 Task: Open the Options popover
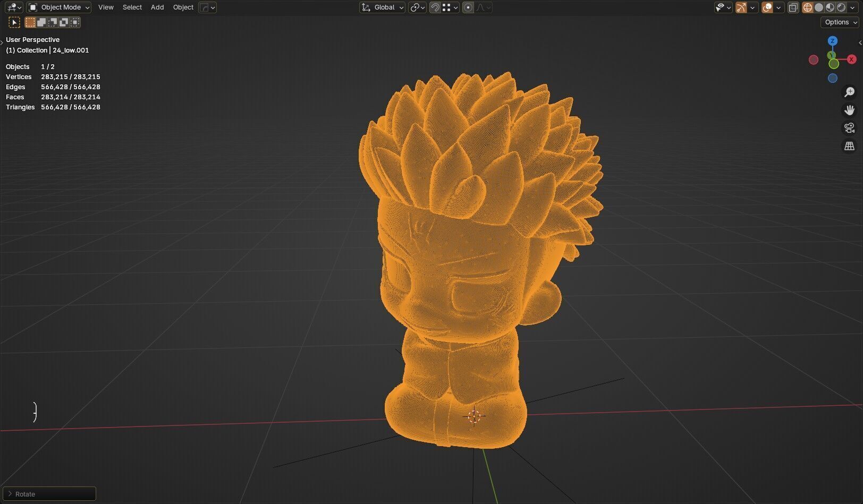(840, 22)
